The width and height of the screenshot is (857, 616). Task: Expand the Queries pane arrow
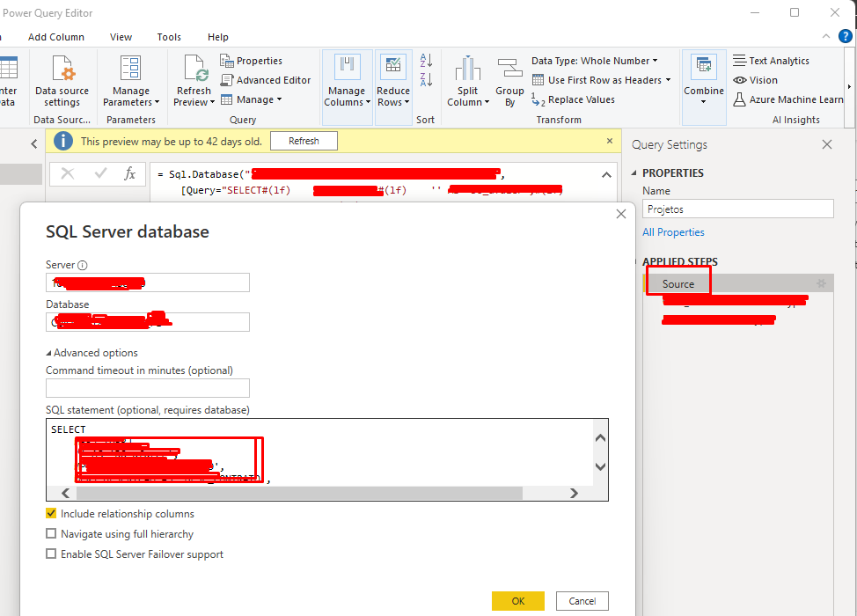pyautogui.click(x=34, y=143)
